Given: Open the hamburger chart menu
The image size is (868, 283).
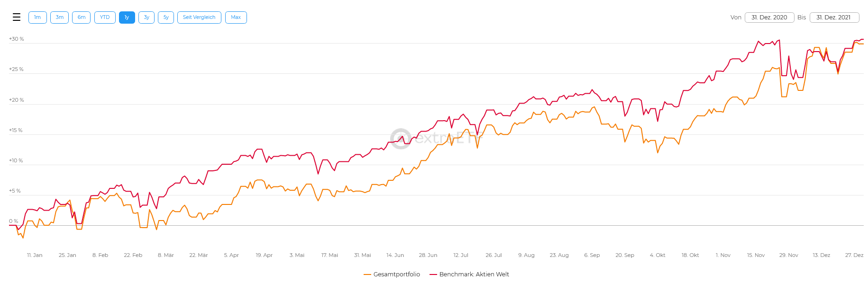Looking at the screenshot, I should tap(17, 18).
